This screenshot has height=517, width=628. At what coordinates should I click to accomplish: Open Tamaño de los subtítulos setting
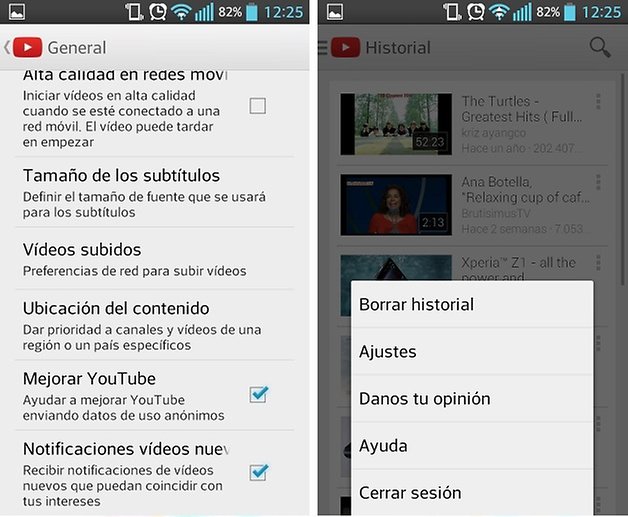click(x=155, y=193)
